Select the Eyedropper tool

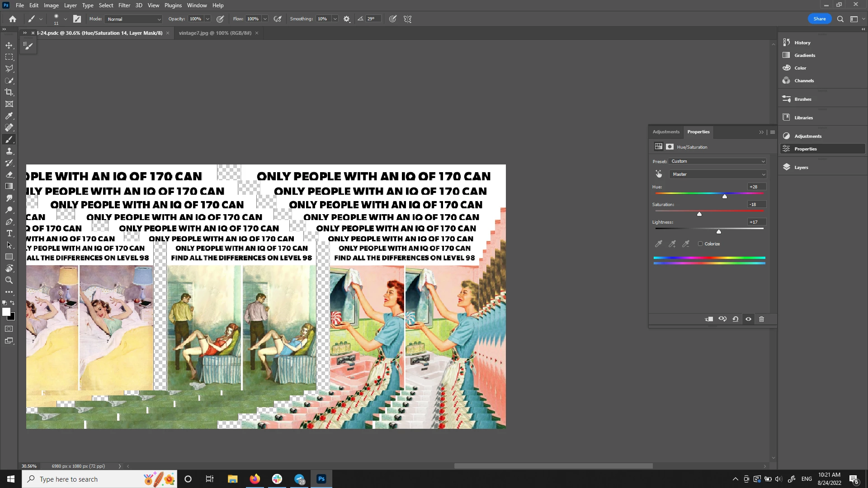click(9, 116)
